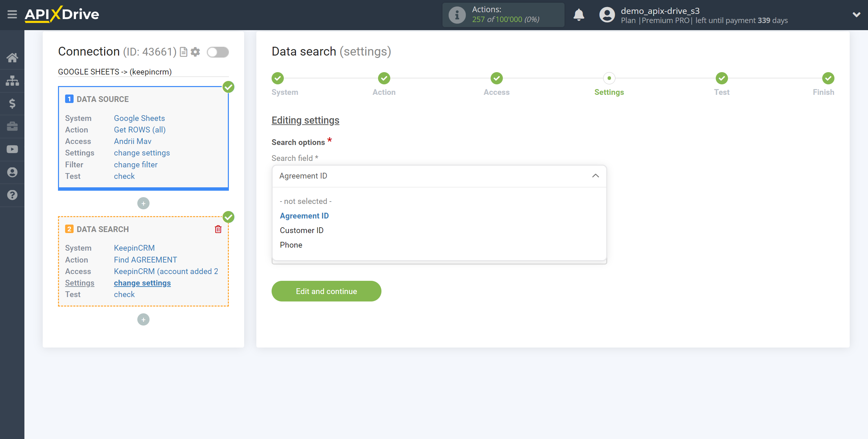The width and height of the screenshot is (868, 439).
Task: Click the ApiX-Drive logo
Action: pos(62,14)
